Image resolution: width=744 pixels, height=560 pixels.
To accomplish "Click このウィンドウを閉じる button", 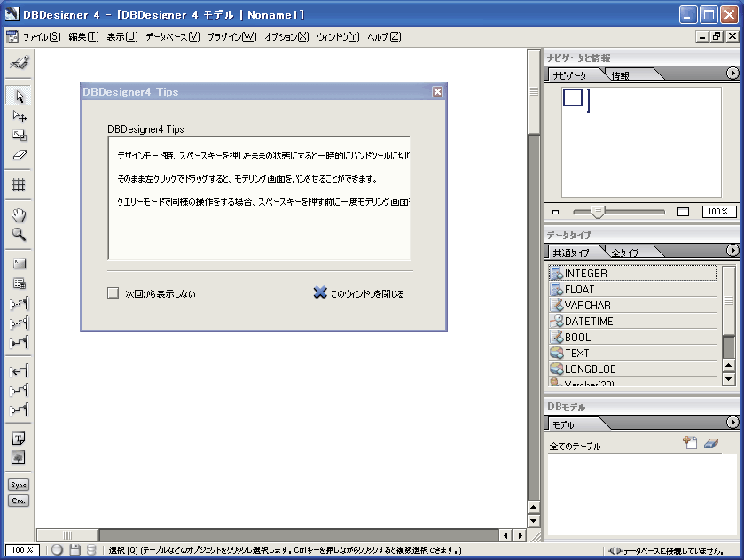I will [359, 293].
